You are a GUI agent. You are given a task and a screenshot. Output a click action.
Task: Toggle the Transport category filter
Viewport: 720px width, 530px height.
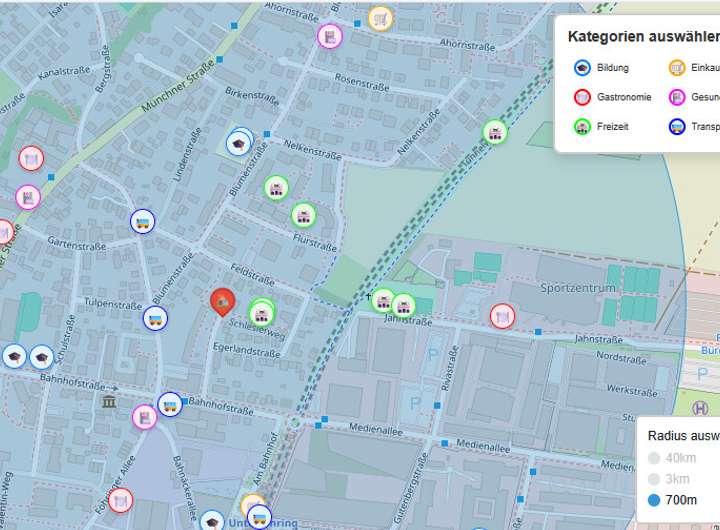694,126
